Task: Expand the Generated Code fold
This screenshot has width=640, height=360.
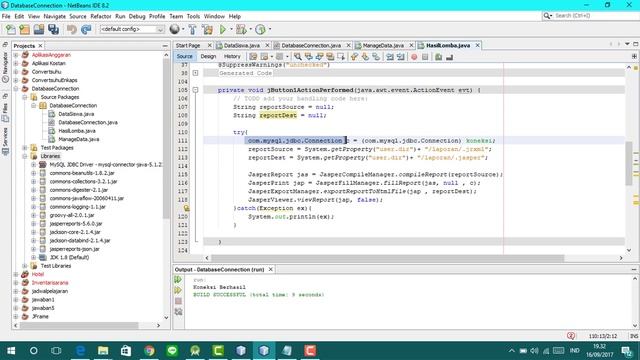Action: pos(196,73)
